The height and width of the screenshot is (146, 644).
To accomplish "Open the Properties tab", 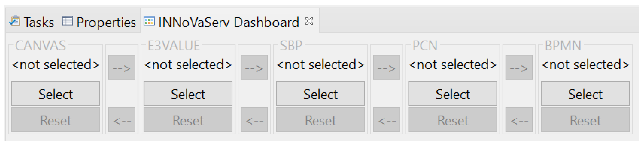I will pyautogui.click(x=106, y=22).
